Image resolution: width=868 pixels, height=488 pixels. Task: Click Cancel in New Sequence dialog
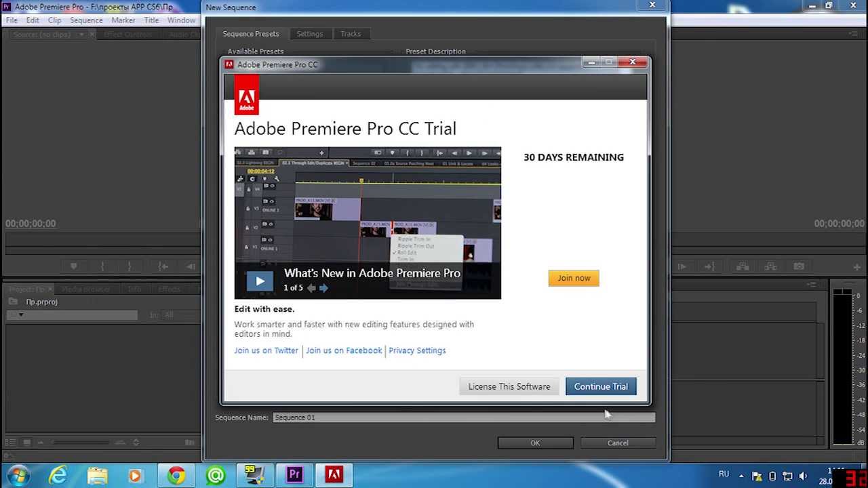click(x=618, y=443)
